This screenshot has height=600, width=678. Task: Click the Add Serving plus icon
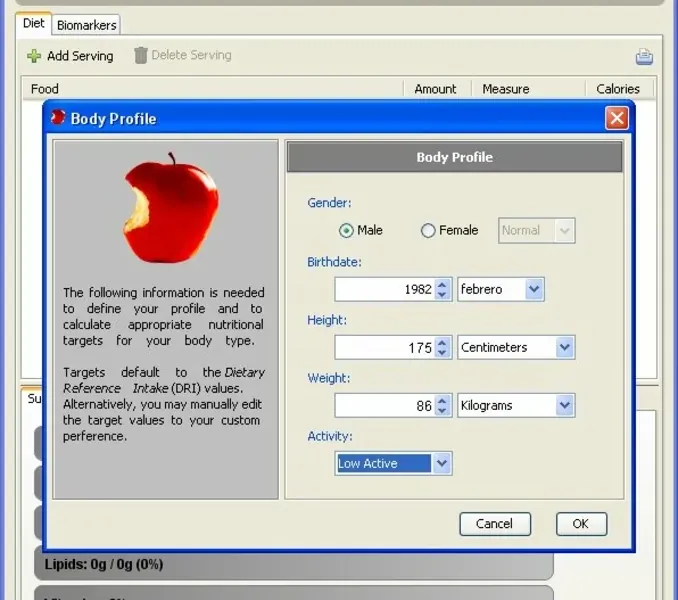(x=34, y=56)
